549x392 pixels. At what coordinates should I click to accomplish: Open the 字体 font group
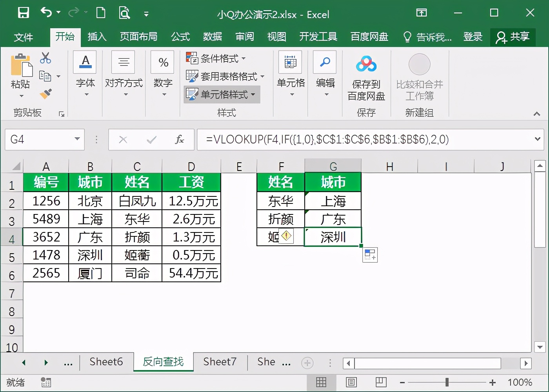[x=85, y=74]
